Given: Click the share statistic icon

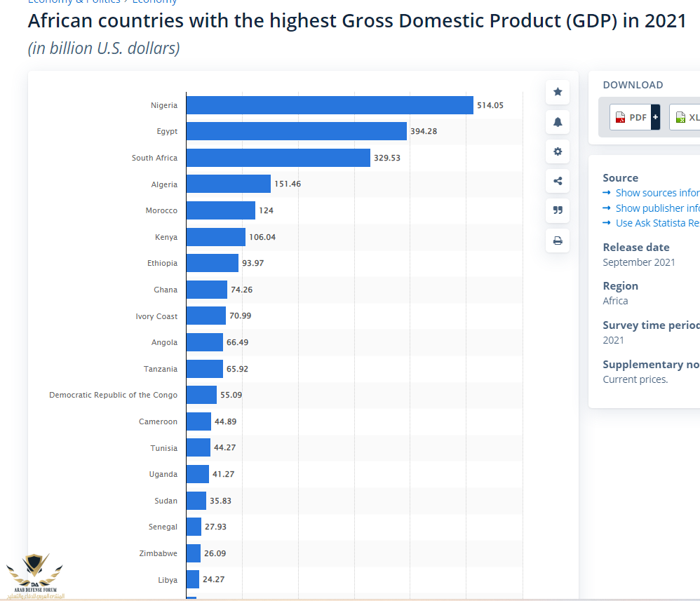Looking at the screenshot, I should point(558,181).
